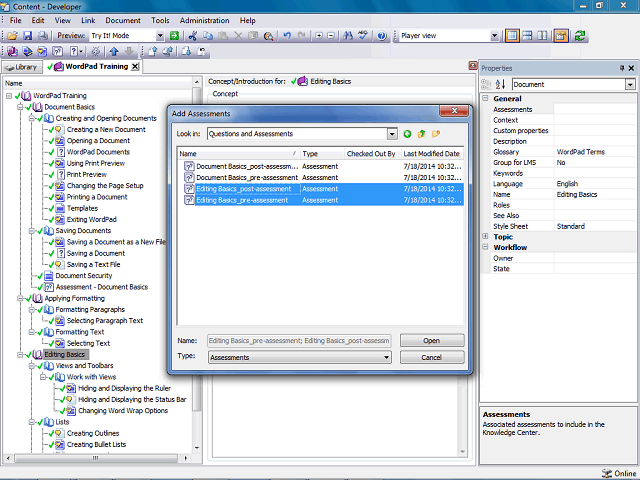Click the green Refresh arrows icon
This screenshot has width=640, height=480.
[x=580, y=36]
